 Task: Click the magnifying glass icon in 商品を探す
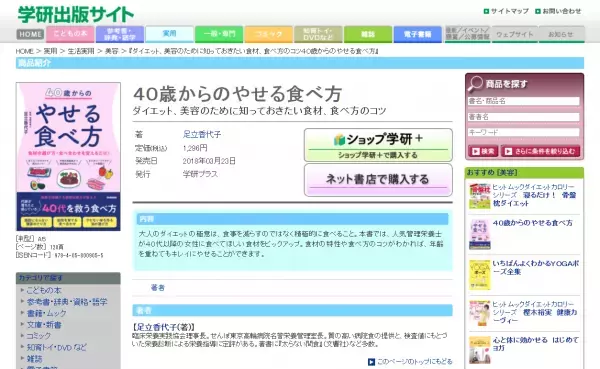(475, 84)
